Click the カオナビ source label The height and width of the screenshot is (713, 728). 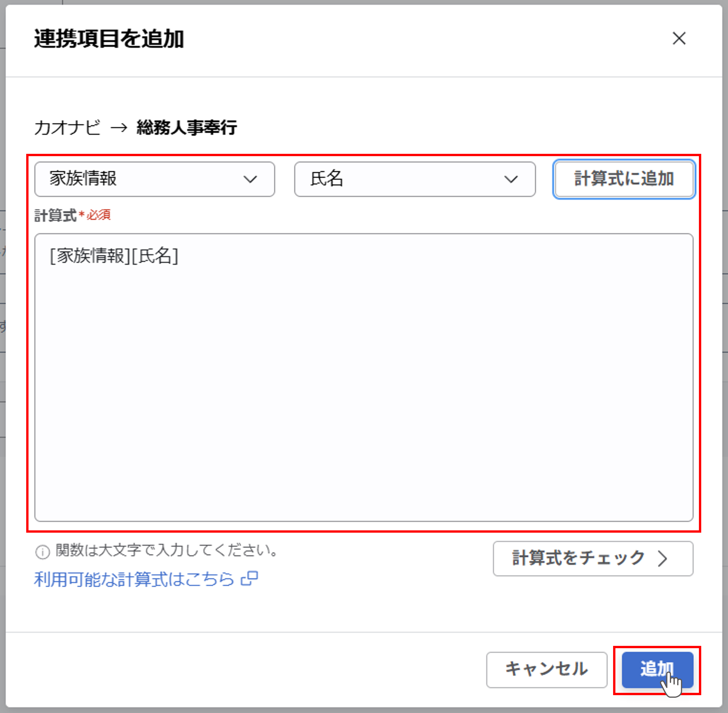click(x=67, y=128)
